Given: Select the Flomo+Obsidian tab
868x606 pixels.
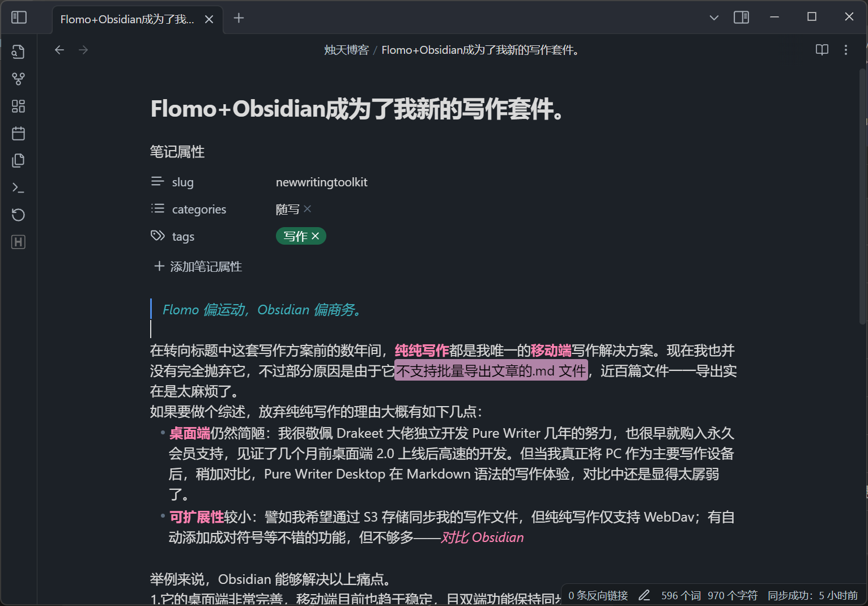Looking at the screenshot, I should coord(137,19).
